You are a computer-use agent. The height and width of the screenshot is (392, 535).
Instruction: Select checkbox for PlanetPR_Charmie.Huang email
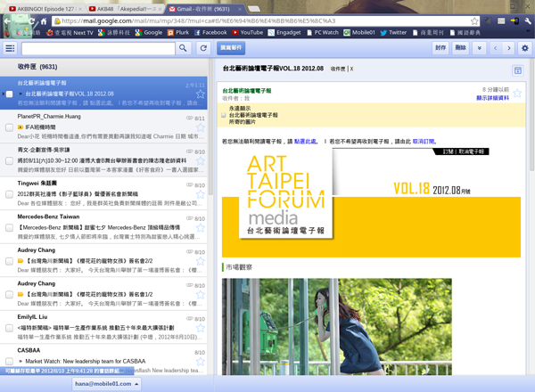(x=9, y=127)
